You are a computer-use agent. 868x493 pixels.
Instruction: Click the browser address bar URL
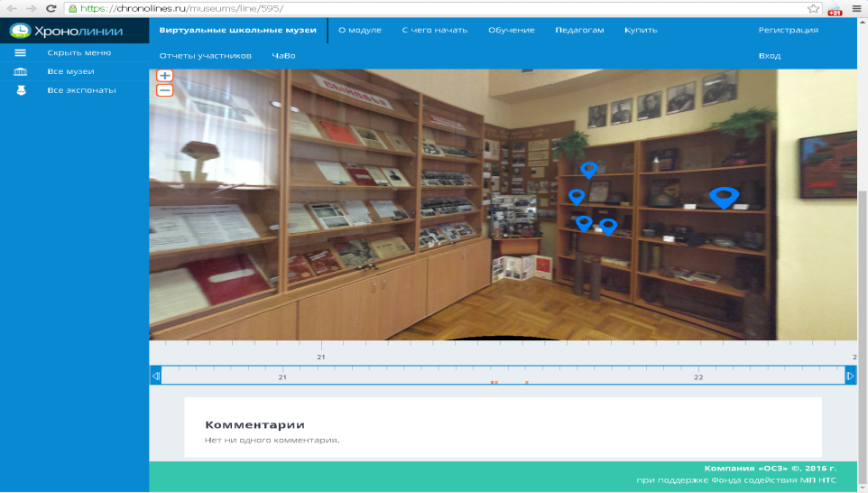(x=181, y=8)
